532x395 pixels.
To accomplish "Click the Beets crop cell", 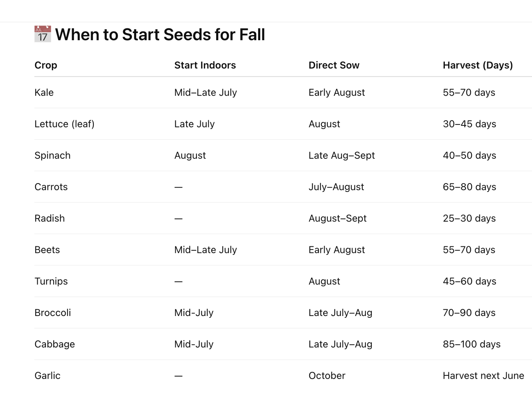I will click(x=47, y=250).
